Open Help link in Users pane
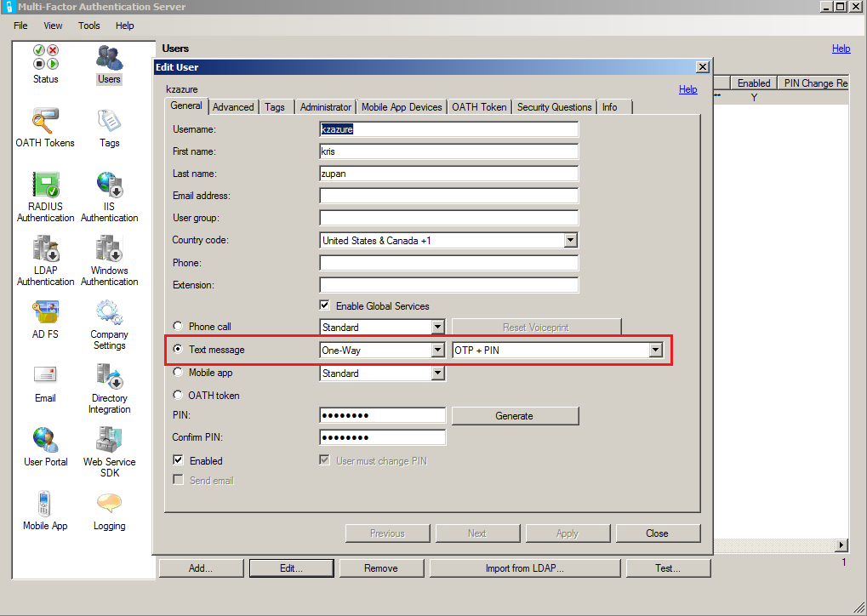 point(841,48)
